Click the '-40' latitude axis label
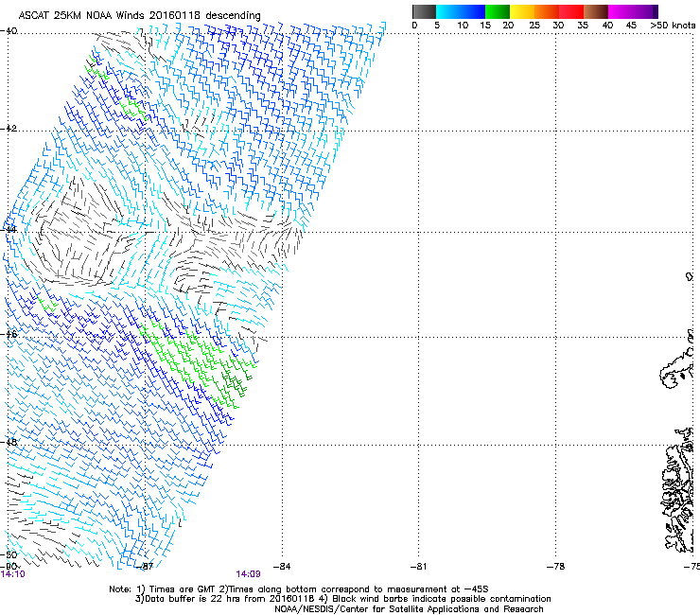 [9, 31]
